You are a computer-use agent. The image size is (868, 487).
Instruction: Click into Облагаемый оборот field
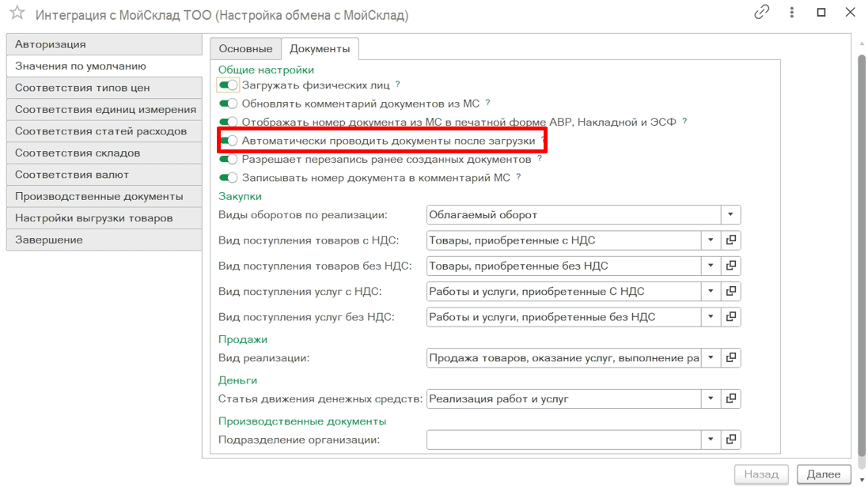(x=574, y=215)
